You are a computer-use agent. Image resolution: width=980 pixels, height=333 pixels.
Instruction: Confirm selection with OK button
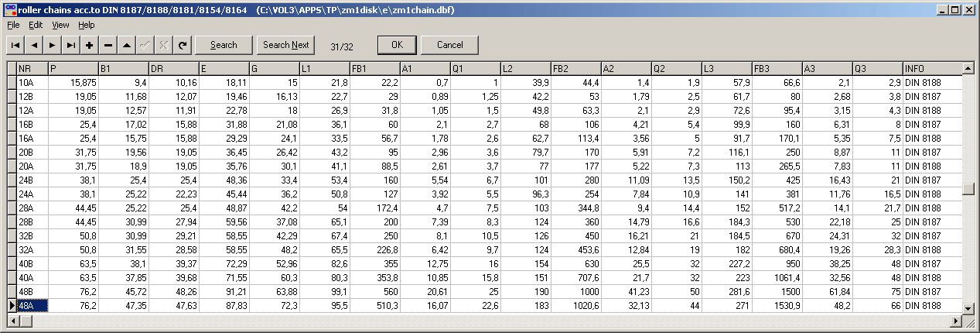coord(397,45)
